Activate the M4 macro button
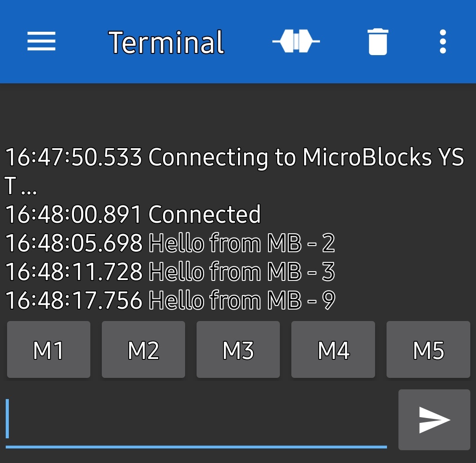476x463 pixels. 333,350
